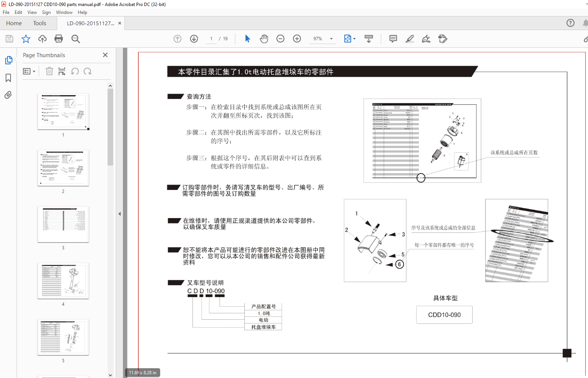Click the CDD10-090 model box in document
Screen dimensions: 588x378
(x=444, y=315)
